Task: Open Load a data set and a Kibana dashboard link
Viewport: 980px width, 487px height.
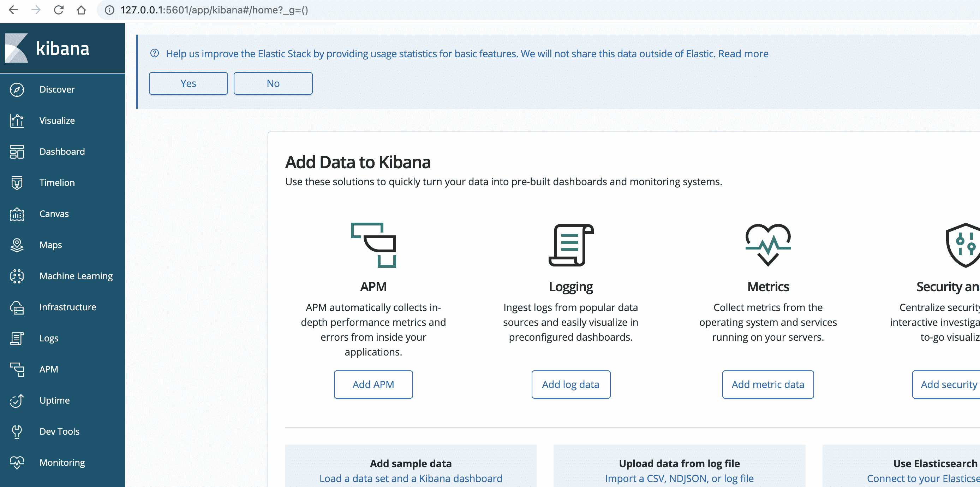Action: click(x=411, y=478)
